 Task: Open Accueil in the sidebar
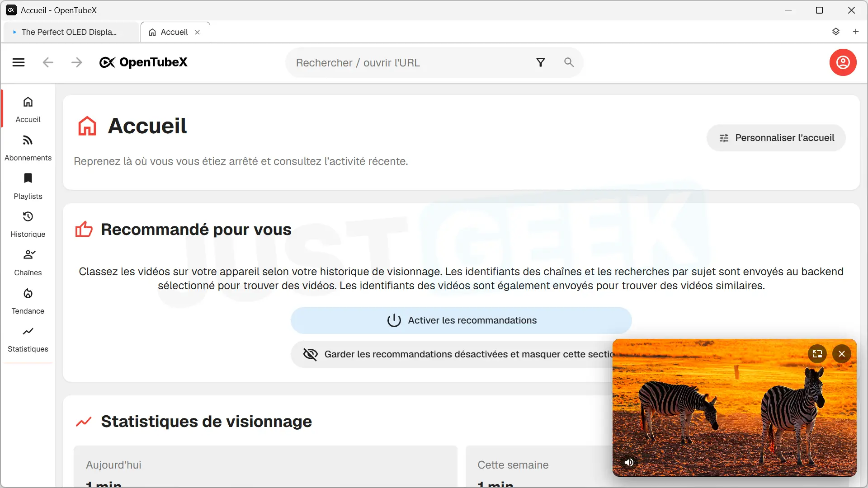click(28, 109)
